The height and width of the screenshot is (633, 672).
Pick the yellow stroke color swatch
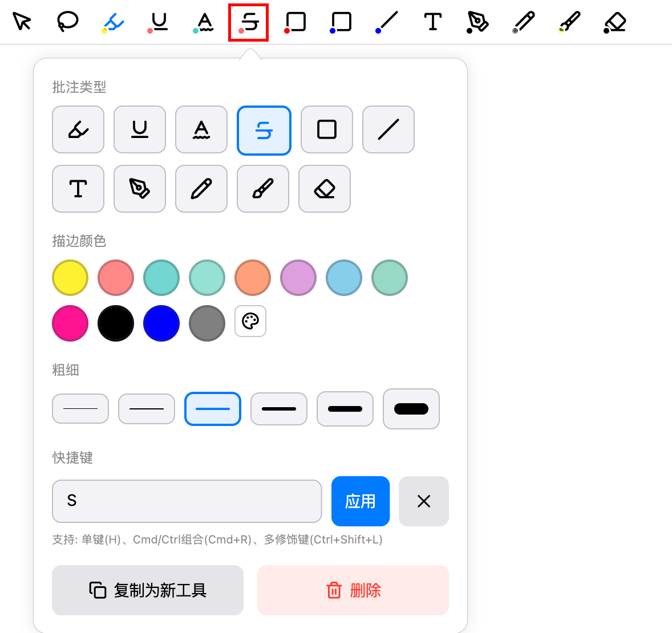point(70,278)
